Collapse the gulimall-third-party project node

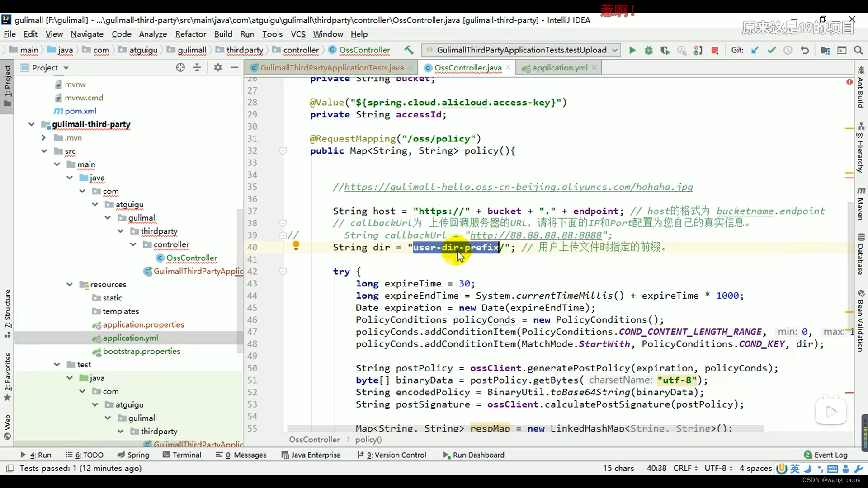pos(31,124)
